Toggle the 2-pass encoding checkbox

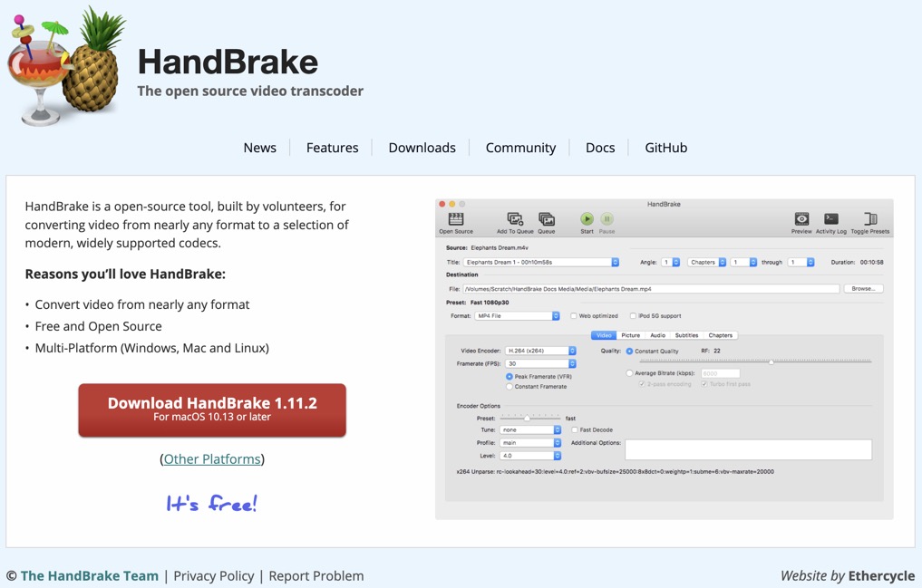642,384
